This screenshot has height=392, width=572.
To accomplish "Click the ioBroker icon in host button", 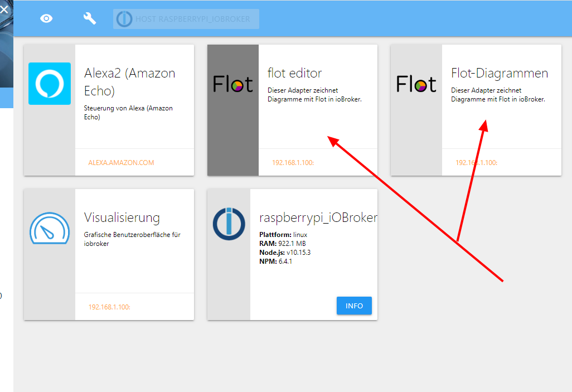I will (x=124, y=19).
